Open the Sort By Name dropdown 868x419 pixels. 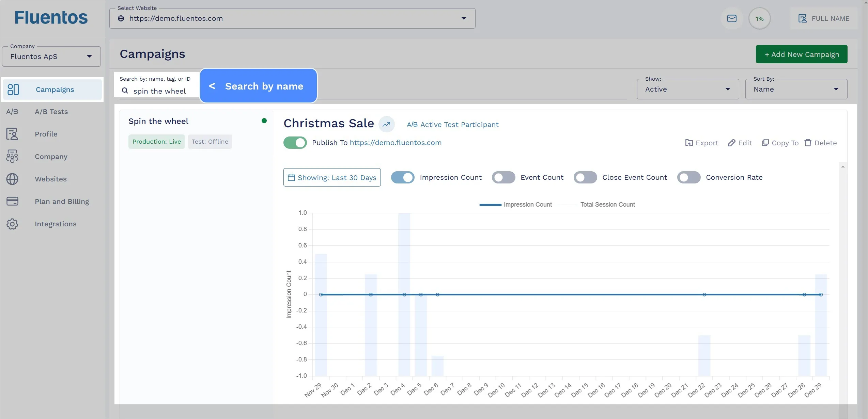(x=797, y=89)
